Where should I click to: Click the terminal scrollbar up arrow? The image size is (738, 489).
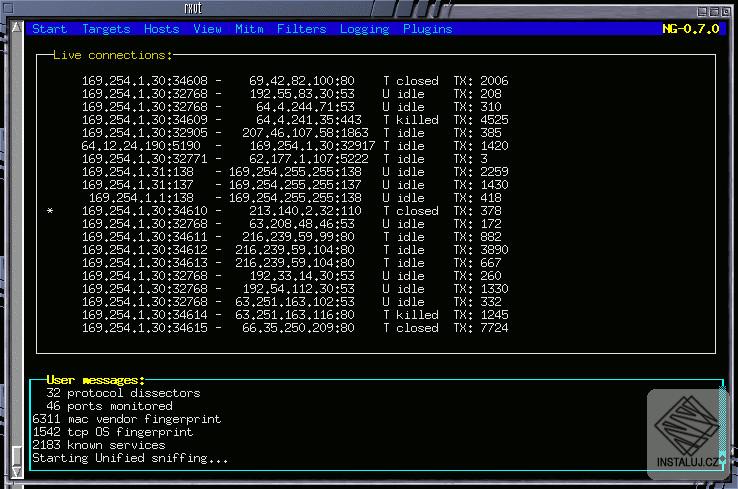pyautogui.click(x=17, y=27)
